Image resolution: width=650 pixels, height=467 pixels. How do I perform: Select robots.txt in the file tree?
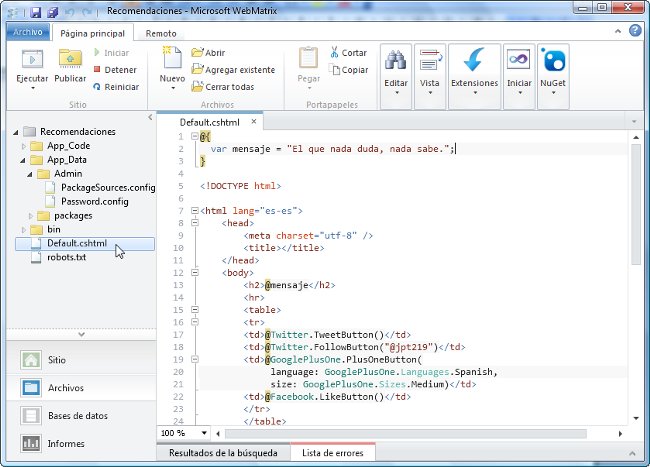(x=66, y=257)
